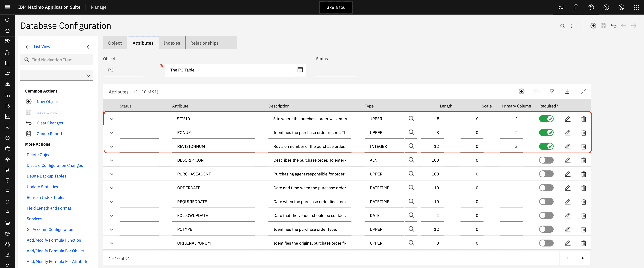Enable Required switch for FOLLOWUPDATE
The height and width of the screenshot is (268, 644).
pos(546,215)
